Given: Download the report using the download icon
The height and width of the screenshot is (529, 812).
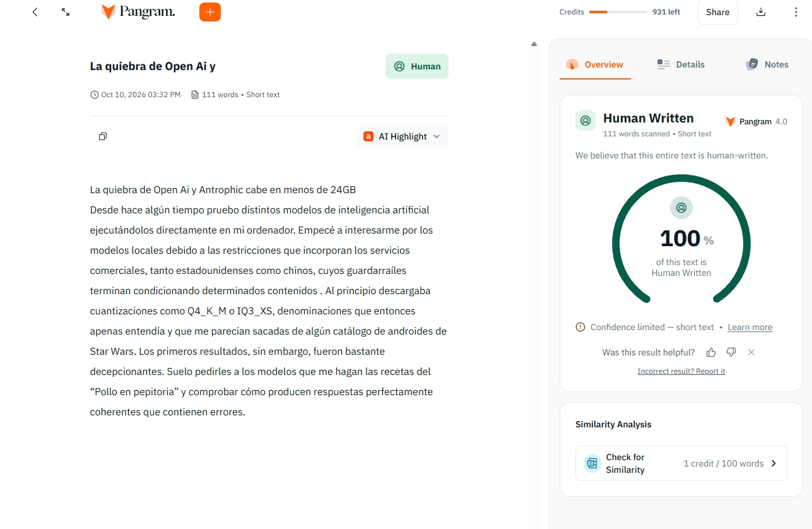Looking at the screenshot, I should [x=761, y=12].
